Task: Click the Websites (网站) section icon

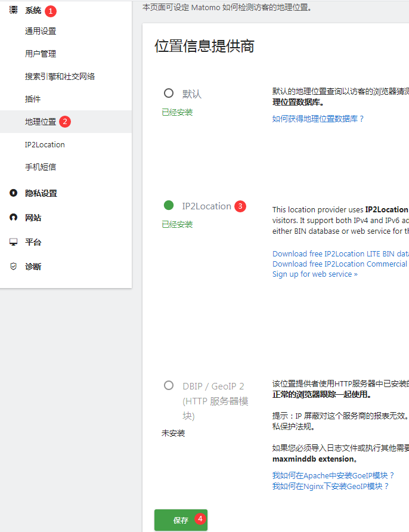Action: click(x=13, y=218)
